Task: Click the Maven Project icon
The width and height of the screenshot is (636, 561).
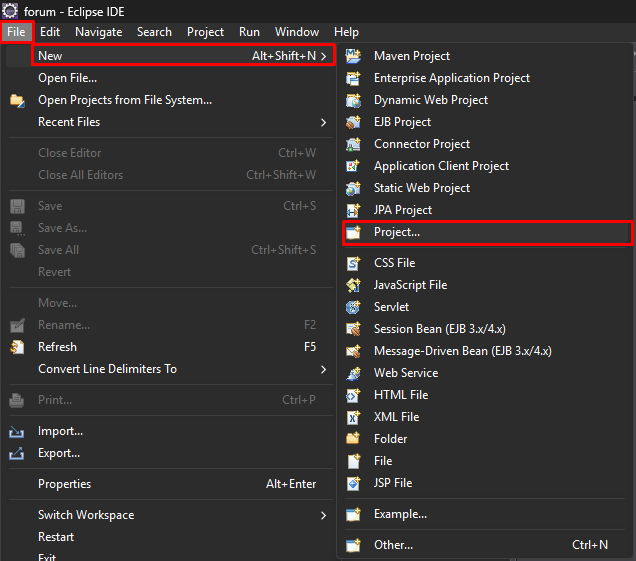Action: (x=353, y=56)
